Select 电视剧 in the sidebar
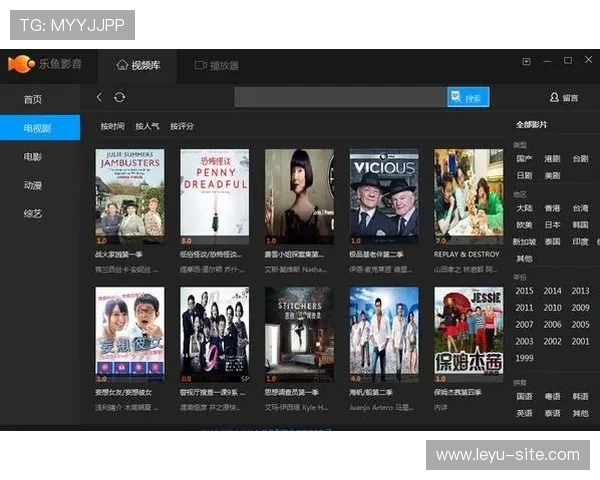The image size is (600, 480). pos(40,127)
